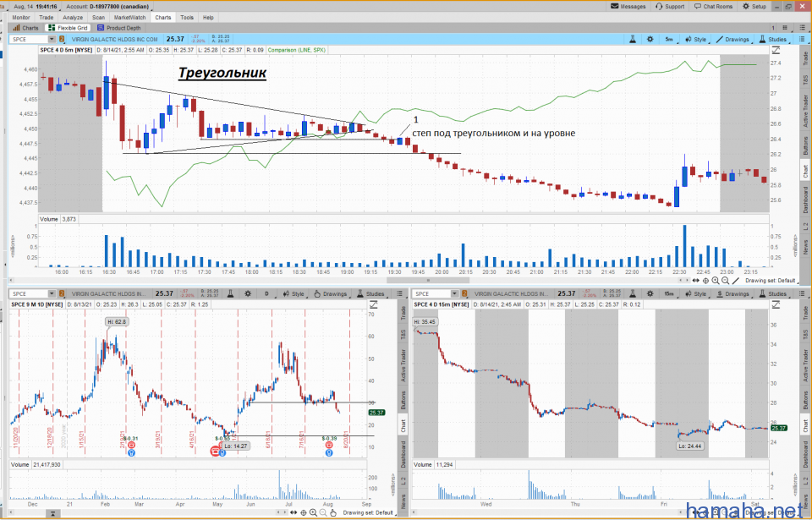Screen dimensions: 812x520
Task: Open the list menu icon in the daily chart toolbar
Action: pyautogui.click(x=399, y=293)
